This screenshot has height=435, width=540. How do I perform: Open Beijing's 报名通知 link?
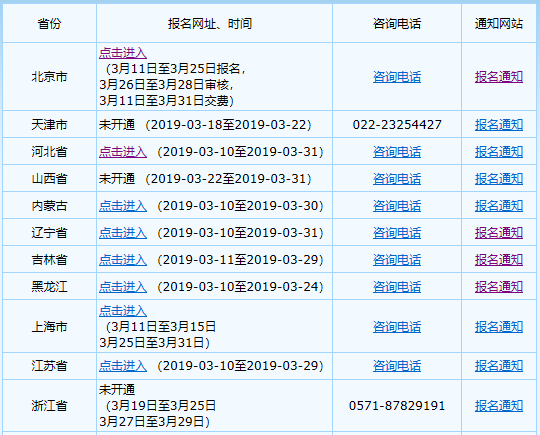tap(499, 77)
